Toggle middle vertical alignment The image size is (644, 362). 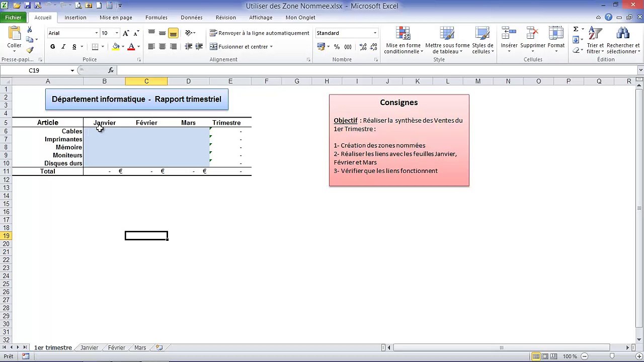point(162,33)
